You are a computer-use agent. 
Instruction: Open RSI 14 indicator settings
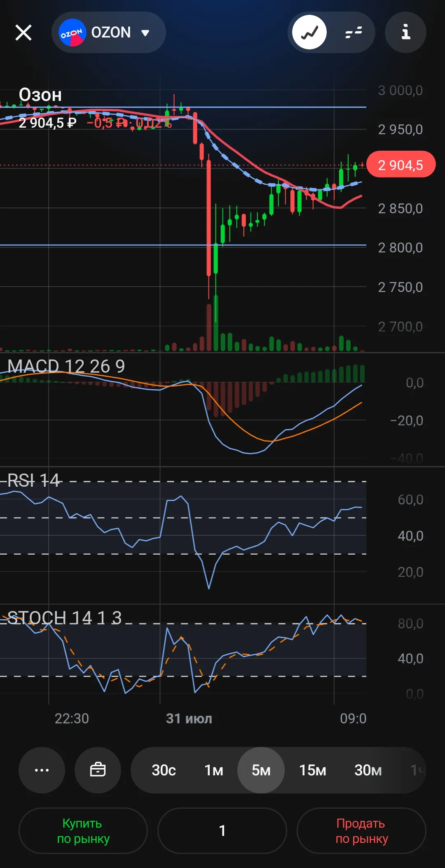point(33,481)
